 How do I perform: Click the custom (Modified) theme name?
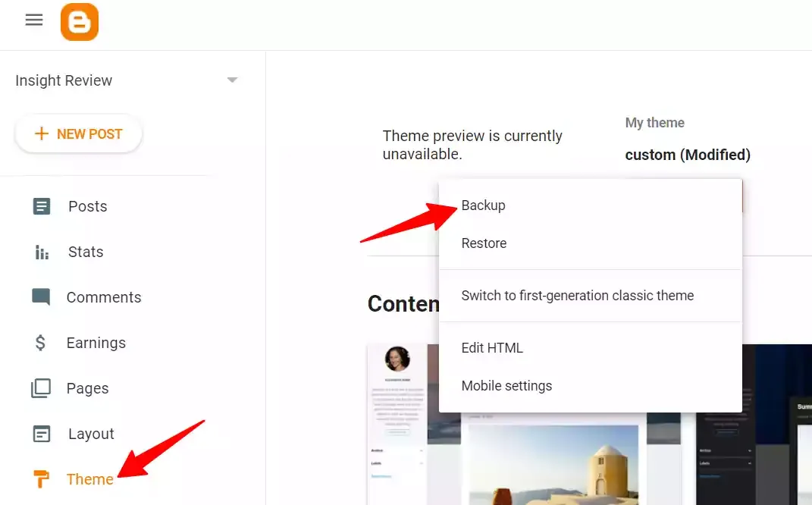tap(688, 155)
